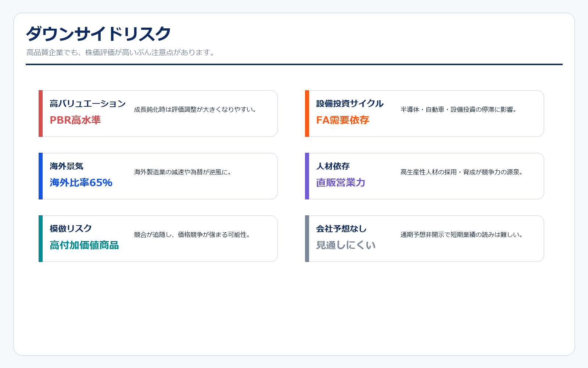Select the teal 高付加価値商品 label
The width and height of the screenshot is (588, 368).
coord(84,245)
